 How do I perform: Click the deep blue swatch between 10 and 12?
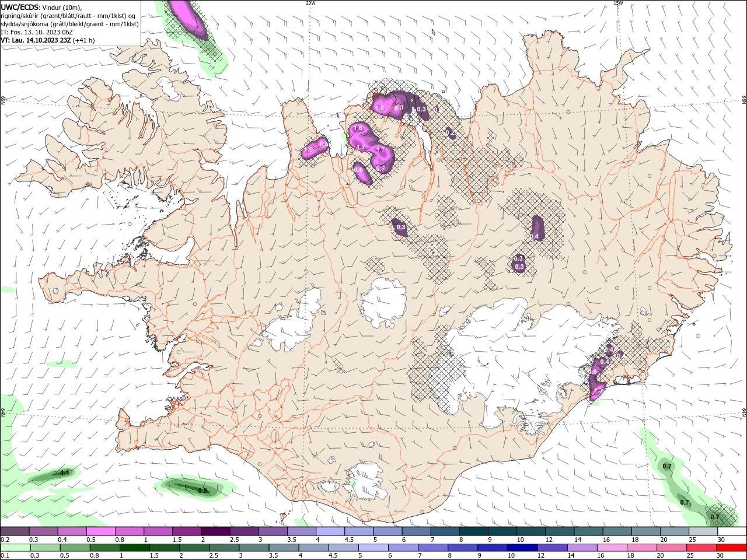coord(522,548)
